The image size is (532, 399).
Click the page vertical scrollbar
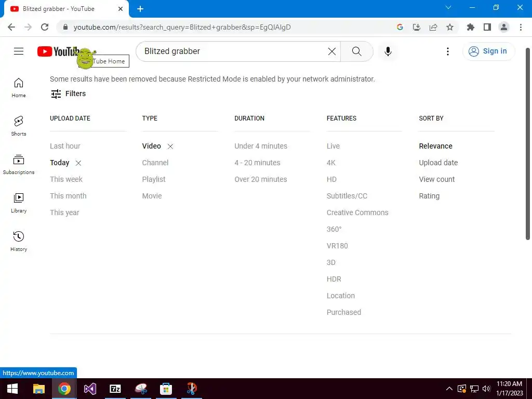click(x=528, y=144)
